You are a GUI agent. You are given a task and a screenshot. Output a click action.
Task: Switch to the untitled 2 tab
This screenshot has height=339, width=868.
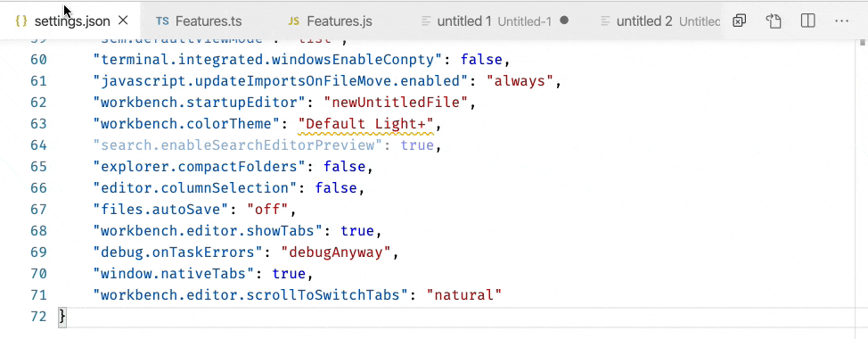pos(654,21)
